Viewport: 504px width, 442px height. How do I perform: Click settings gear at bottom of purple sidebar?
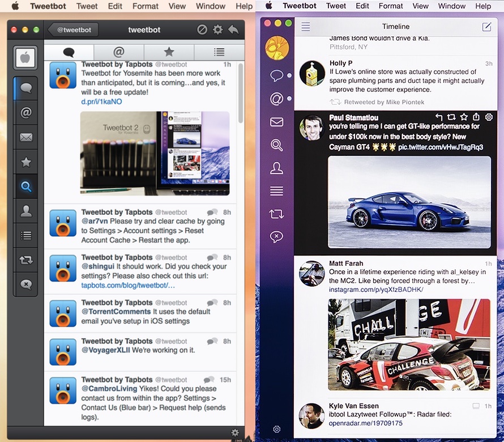(276, 429)
